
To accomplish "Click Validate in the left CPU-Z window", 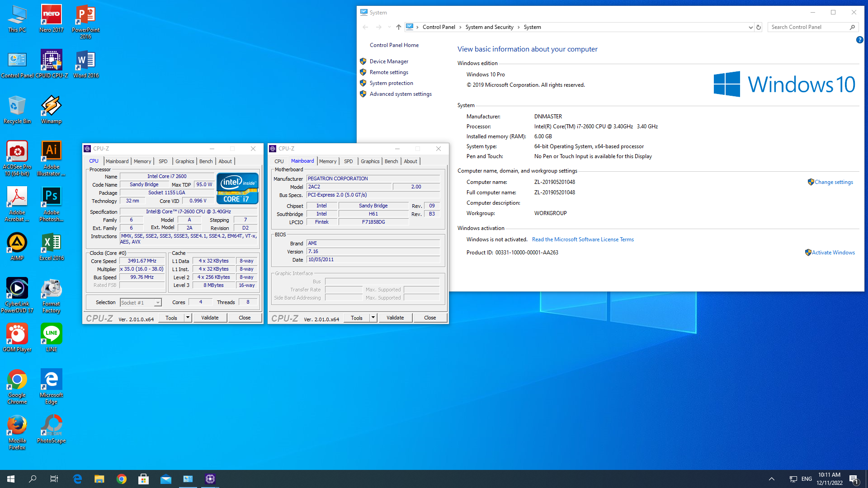I will point(210,318).
